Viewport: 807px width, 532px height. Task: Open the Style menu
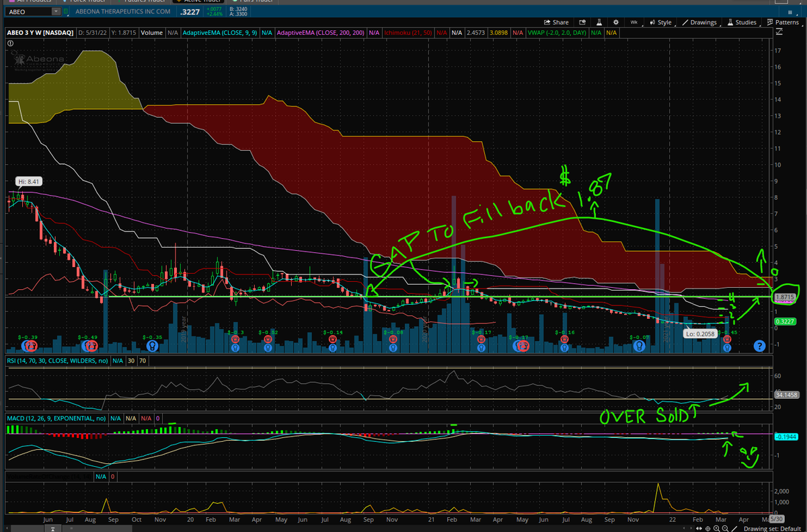click(x=660, y=22)
